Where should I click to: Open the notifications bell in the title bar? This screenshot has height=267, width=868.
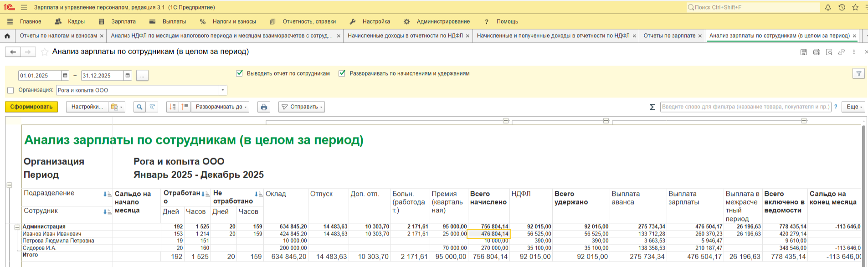[x=828, y=7]
